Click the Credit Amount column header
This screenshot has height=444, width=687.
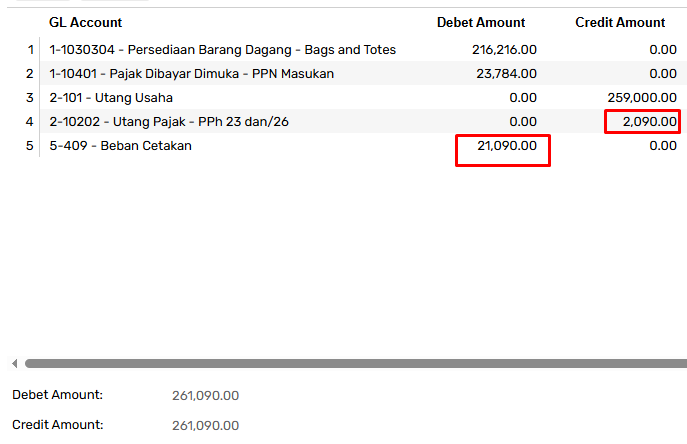coord(620,22)
